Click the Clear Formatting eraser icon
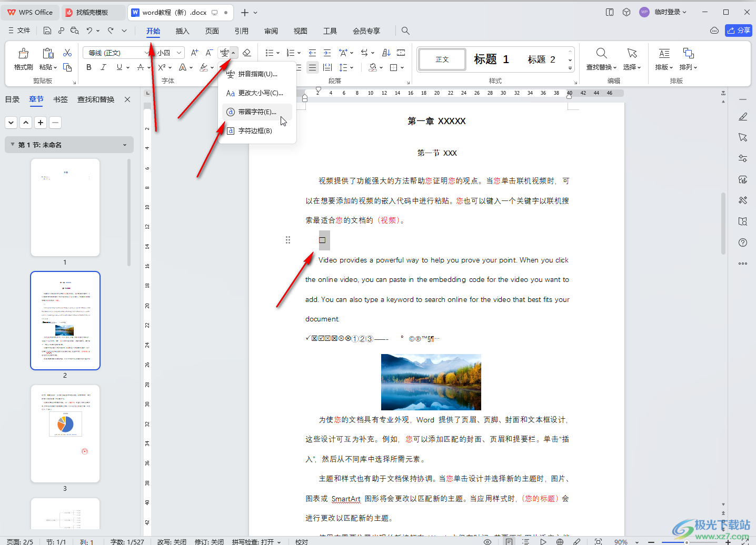The image size is (756, 545). (x=247, y=53)
